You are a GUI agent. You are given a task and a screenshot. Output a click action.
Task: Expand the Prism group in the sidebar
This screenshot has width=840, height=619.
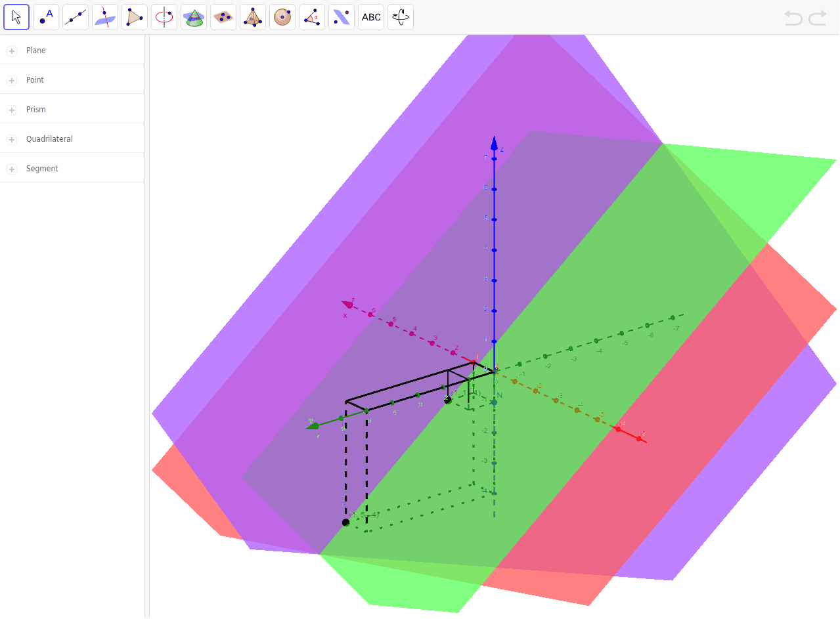11,109
